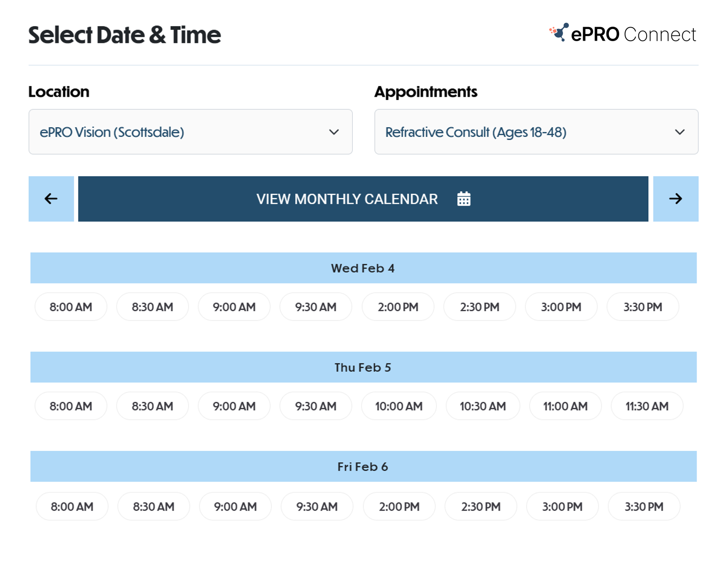
Task: Open the Location dropdown
Action: coord(190,132)
